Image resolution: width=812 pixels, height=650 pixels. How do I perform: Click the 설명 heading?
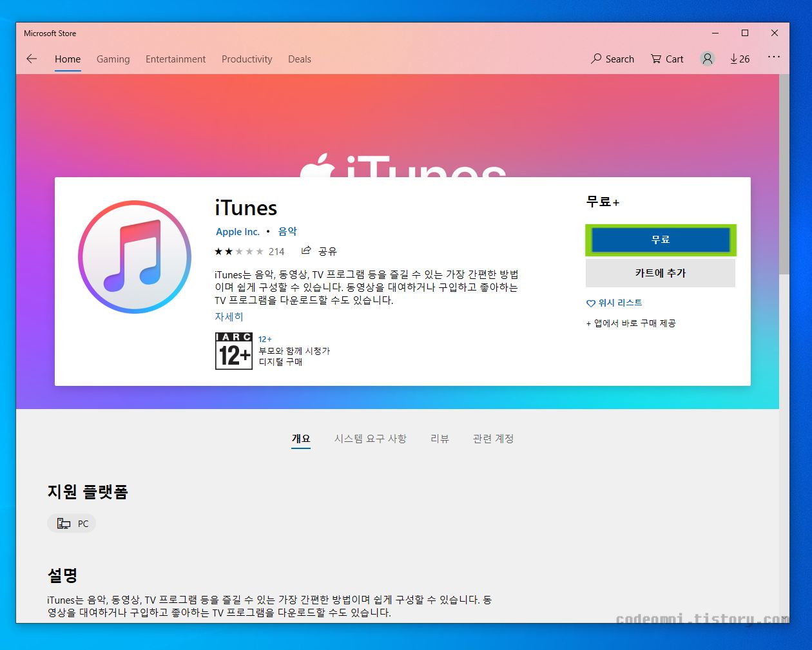click(x=63, y=575)
